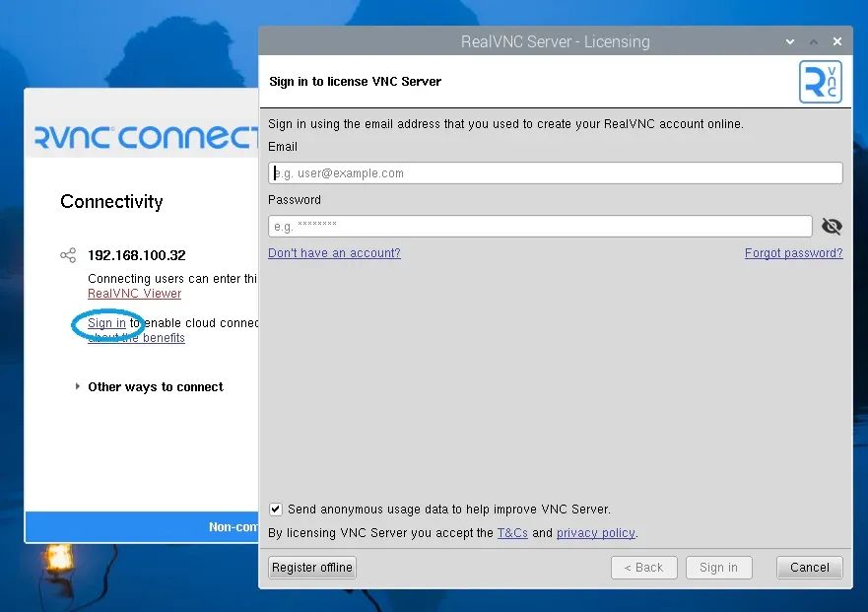Click the Register offline button
The width and height of the screenshot is (868, 612).
[312, 568]
